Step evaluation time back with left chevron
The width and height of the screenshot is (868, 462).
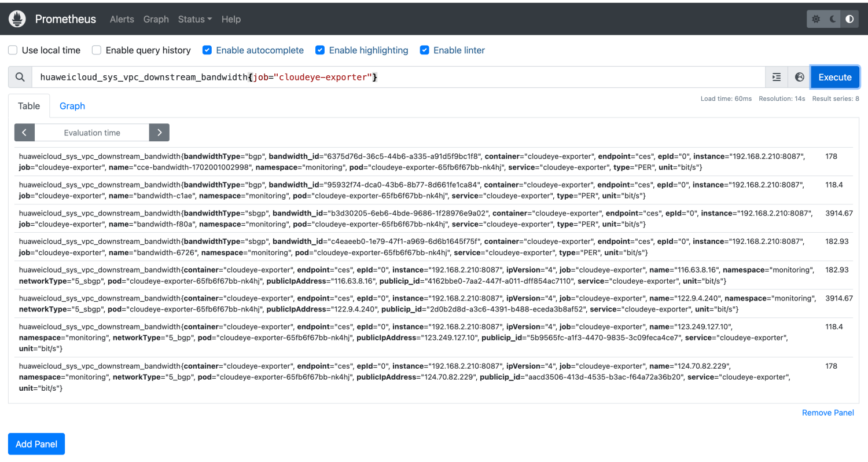click(24, 133)
